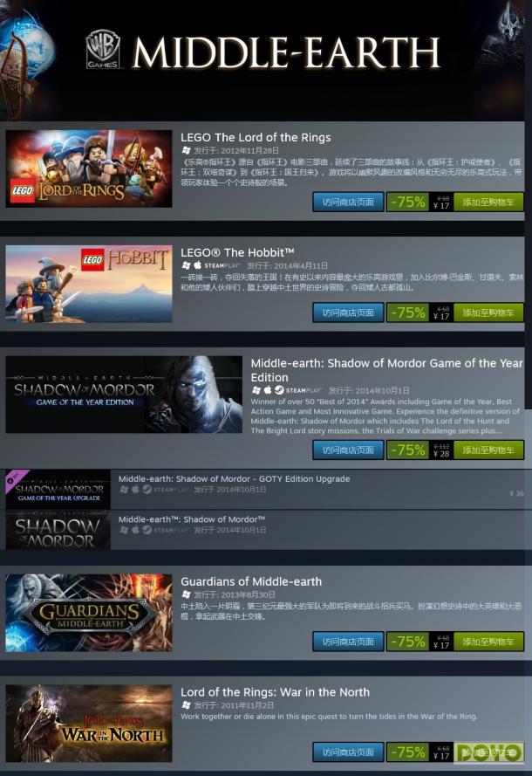Visit store page for Guardians of Middle-earth
This screenshot has height=776, width=532.
click(348, 642)
